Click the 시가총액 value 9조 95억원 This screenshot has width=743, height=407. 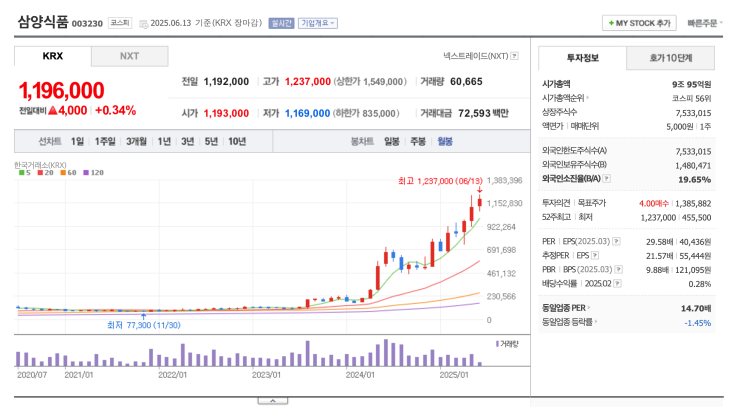(x=691, y=84)
